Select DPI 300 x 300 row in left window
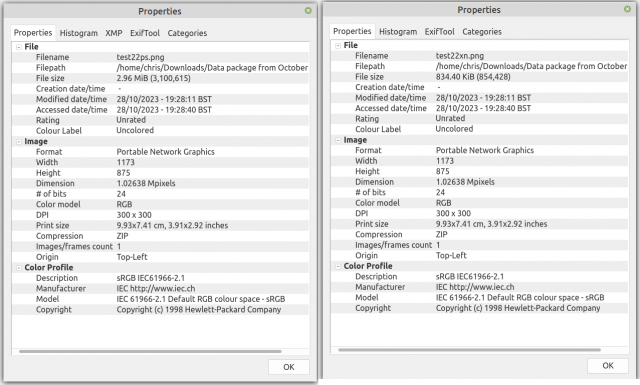 click(160, 215)
